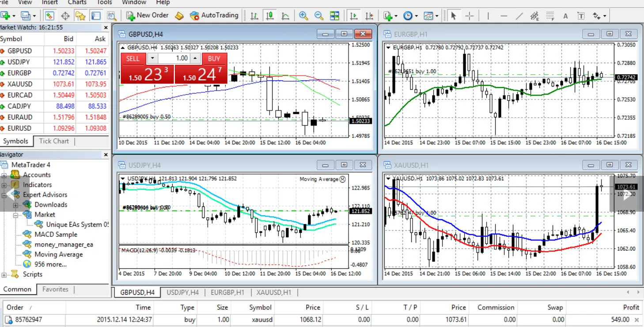644x327 pixels.
Task: Select the Fibonacci Retracement tool
Action: coord(550,16)
